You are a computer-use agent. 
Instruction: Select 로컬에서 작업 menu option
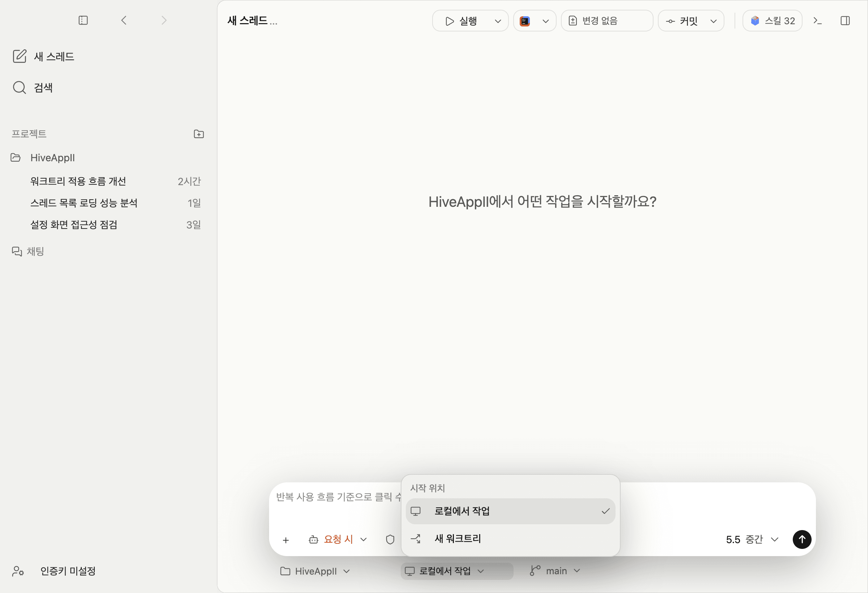click(510, 511)
